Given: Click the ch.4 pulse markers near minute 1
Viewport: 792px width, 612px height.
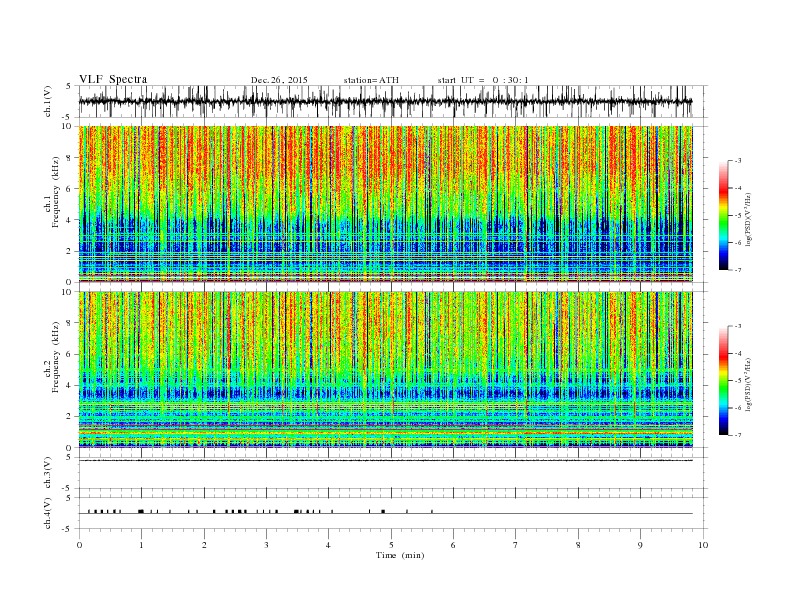Looking at the screenshot, I should coord(141,512).
